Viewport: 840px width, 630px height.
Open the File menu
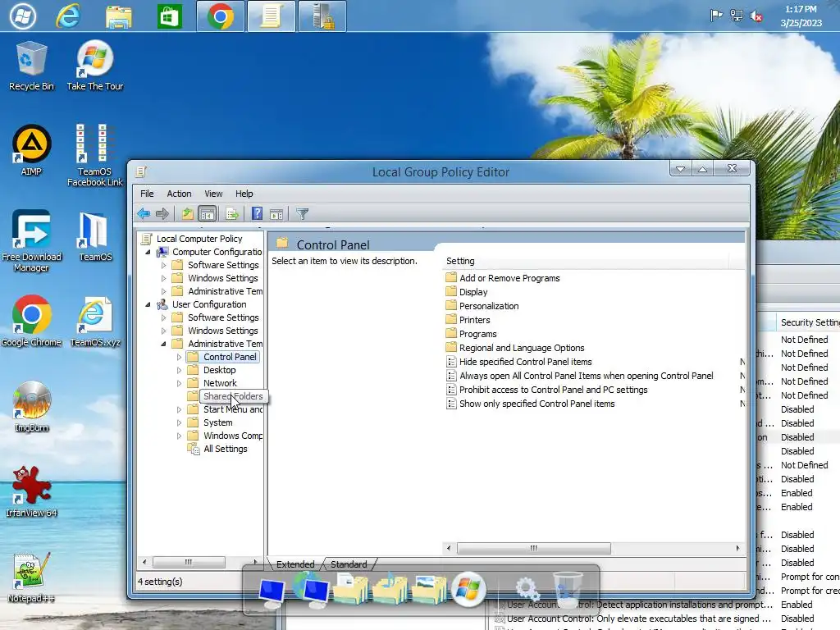click(147, 194)
